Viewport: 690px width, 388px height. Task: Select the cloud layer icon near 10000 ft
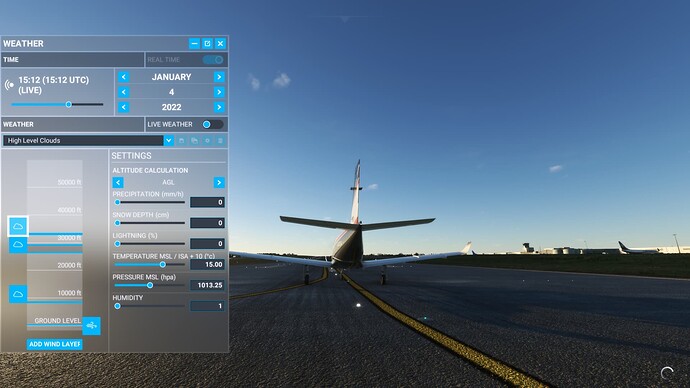point(18,294)
